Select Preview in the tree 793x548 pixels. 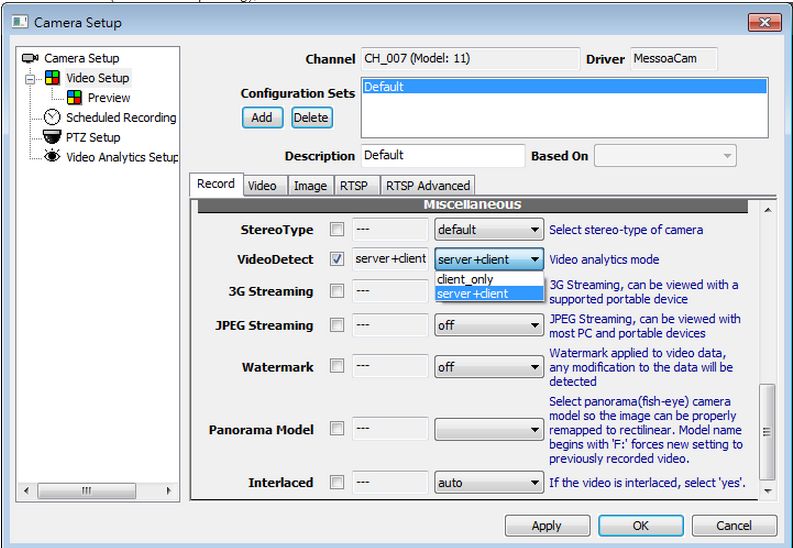pos(109,98)
